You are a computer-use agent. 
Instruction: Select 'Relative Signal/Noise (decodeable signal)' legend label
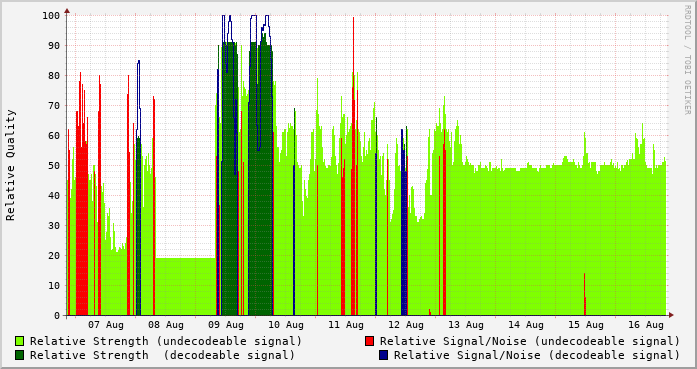pos(537,356)
